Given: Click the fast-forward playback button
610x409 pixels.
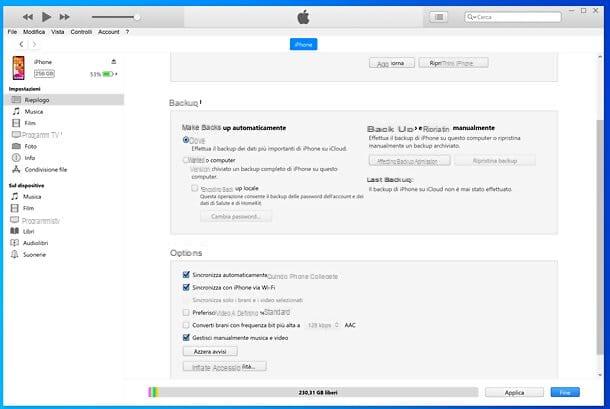Looking at the screenshot, I should (65, 17).
